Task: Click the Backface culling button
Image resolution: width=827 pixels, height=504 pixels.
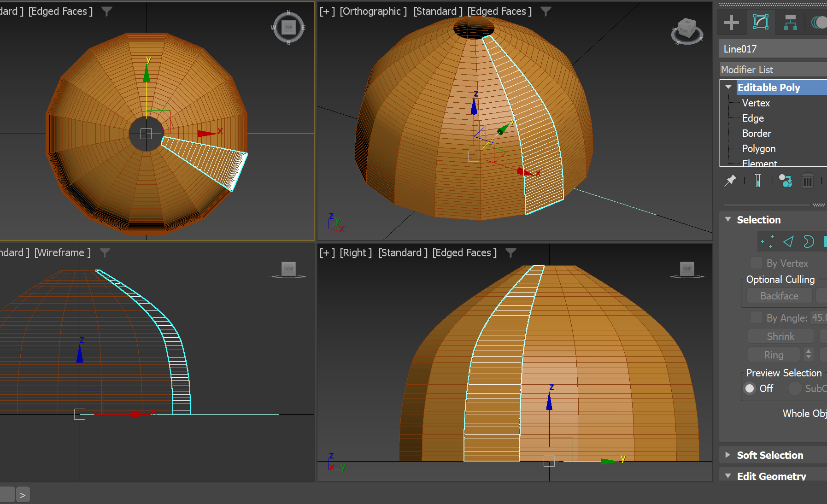Action: pyautogui.click(x=779, y=295)
